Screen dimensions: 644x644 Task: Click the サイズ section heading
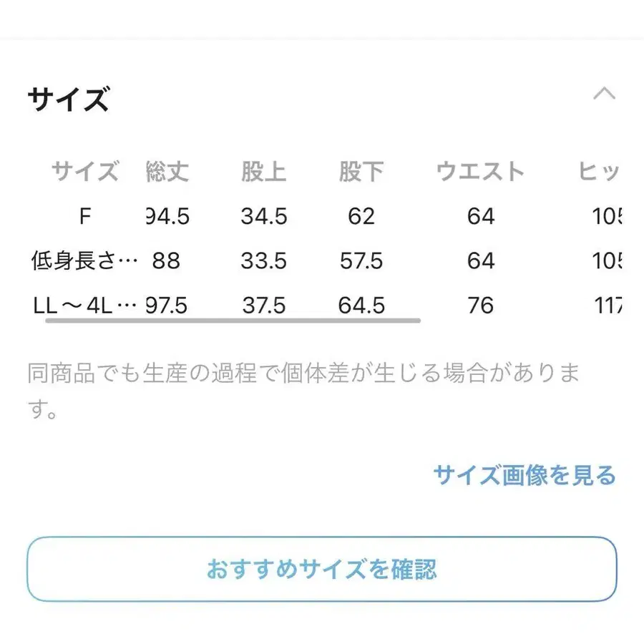69,99
